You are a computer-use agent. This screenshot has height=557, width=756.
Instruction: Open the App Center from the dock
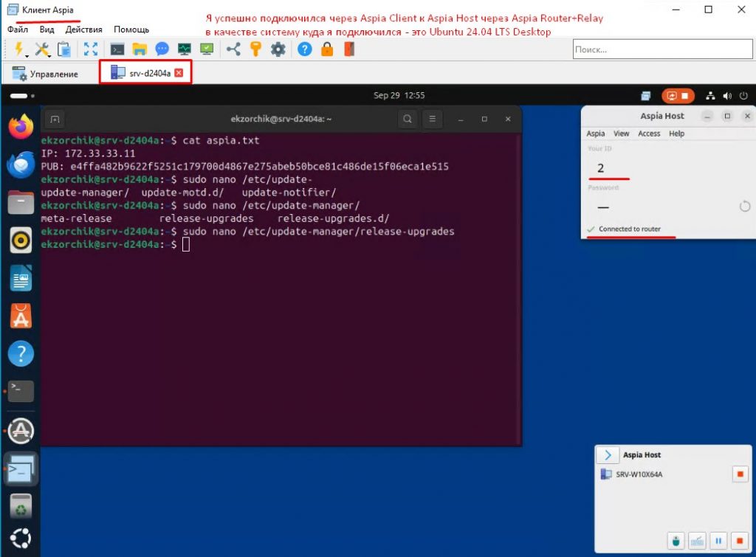coord(21,316)
